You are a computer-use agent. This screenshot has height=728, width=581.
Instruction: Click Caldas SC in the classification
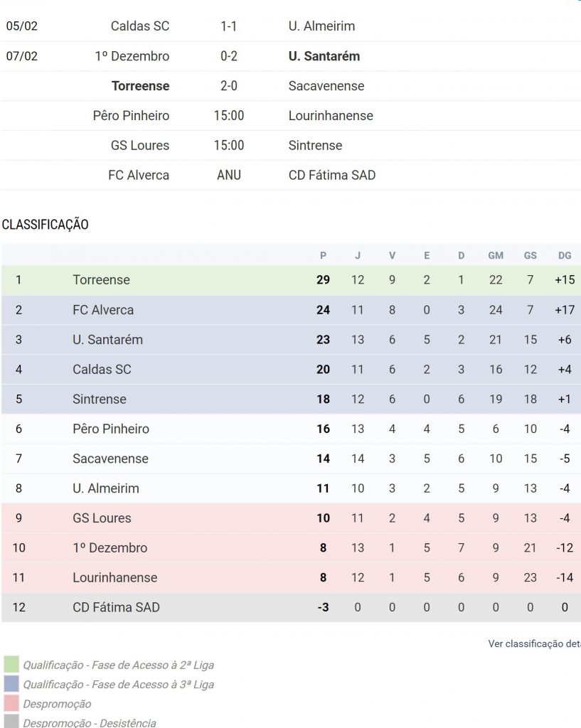[102, 370]
